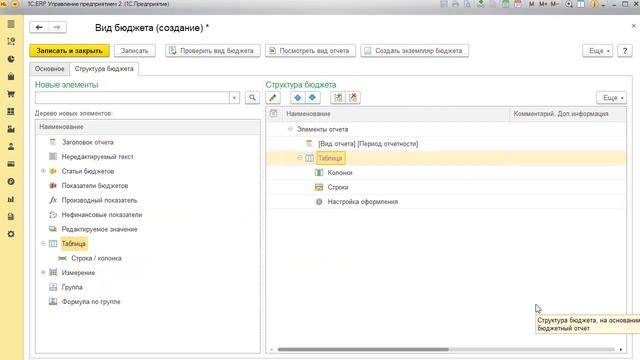Select Строка / колонка element

pos(96,258)
